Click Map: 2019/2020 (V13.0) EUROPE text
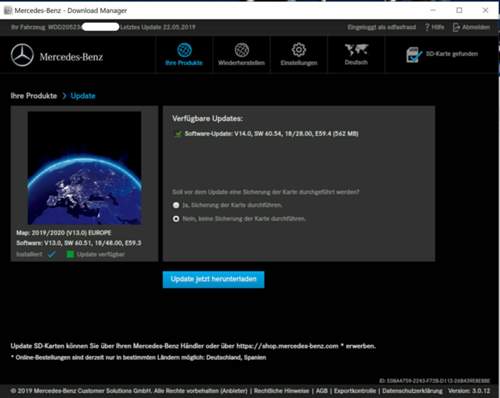This screenshot has height=398, width=500. pyautogui.click(x=64, y=233)
